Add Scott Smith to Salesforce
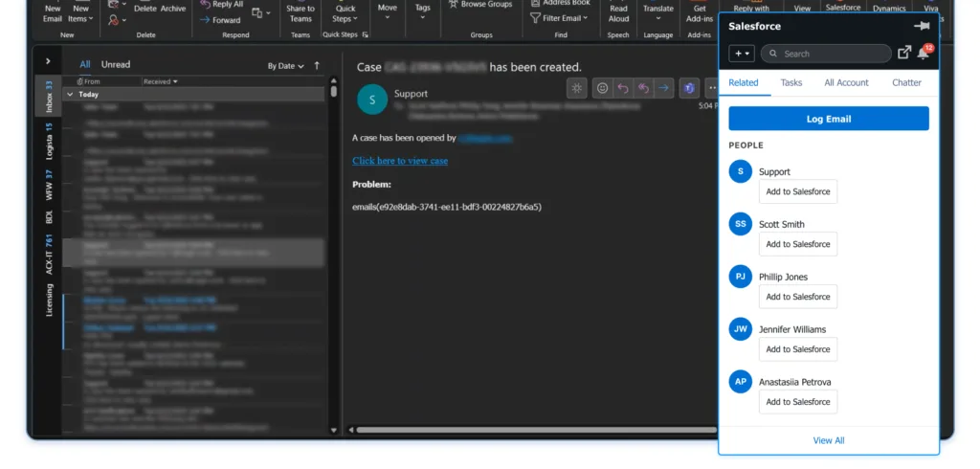This screenshot has width=980, height=469. tap(798, 244)
